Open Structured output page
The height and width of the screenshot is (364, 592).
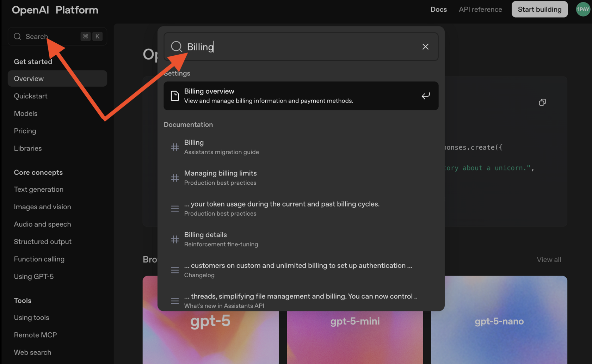(x=43, y=242)
